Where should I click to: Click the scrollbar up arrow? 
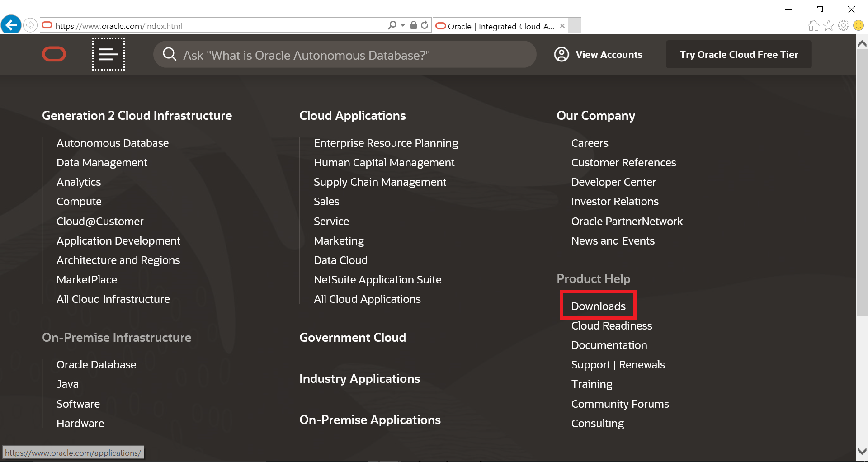click(862, 43)
